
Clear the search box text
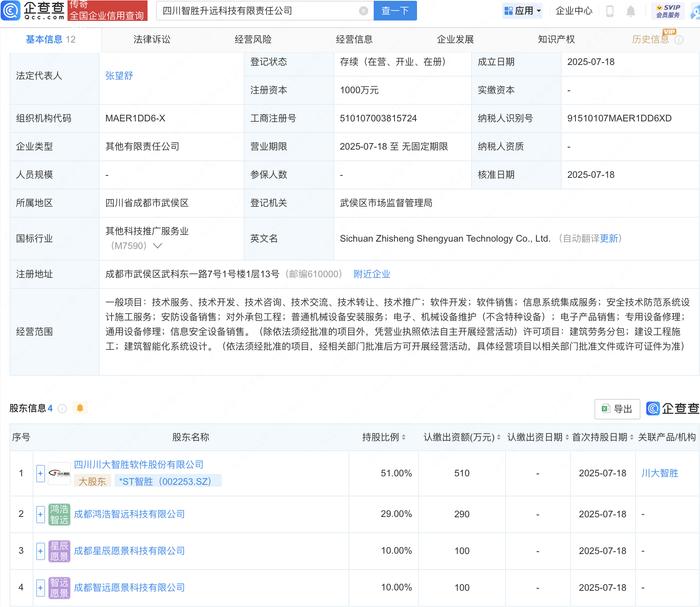(x=363, y=11)
